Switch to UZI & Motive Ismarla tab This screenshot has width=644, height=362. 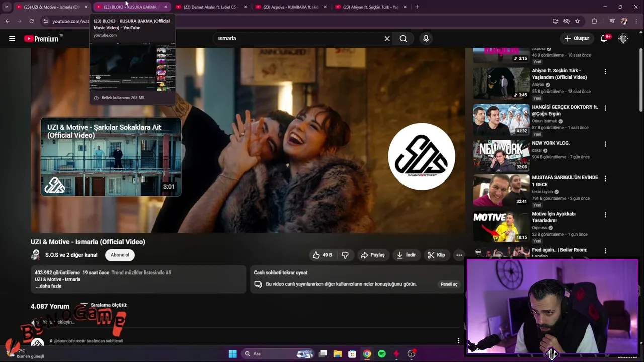51,7
